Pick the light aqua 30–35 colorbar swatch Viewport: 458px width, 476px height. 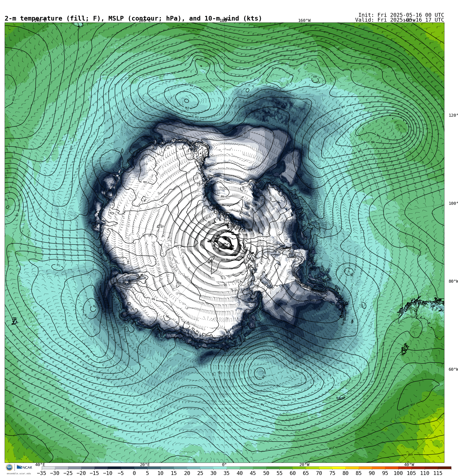[220, 468]
